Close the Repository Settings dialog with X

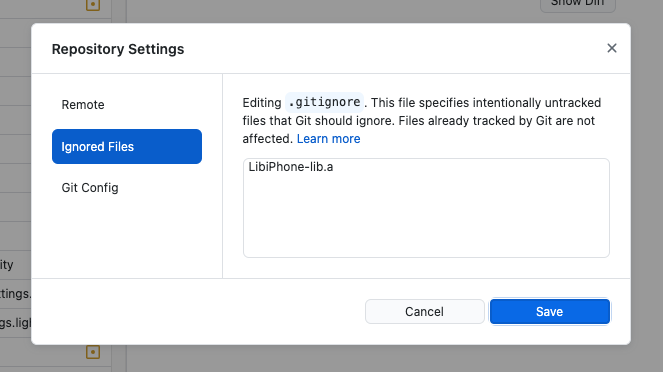[x=611, y=48]
